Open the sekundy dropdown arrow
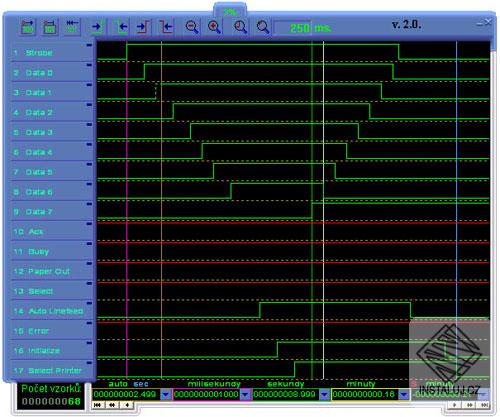The image size is (500, 417). tap(324, 395)
